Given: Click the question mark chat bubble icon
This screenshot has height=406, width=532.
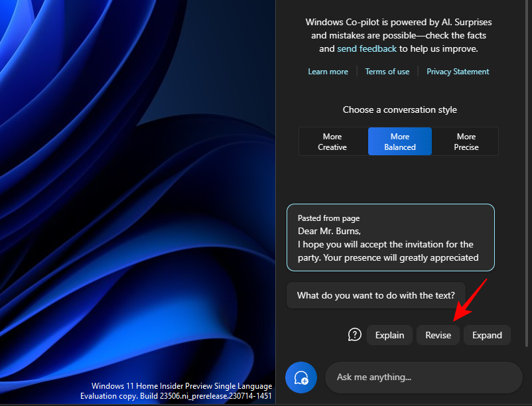Looking at the screenshot, I should pos(354,334).
